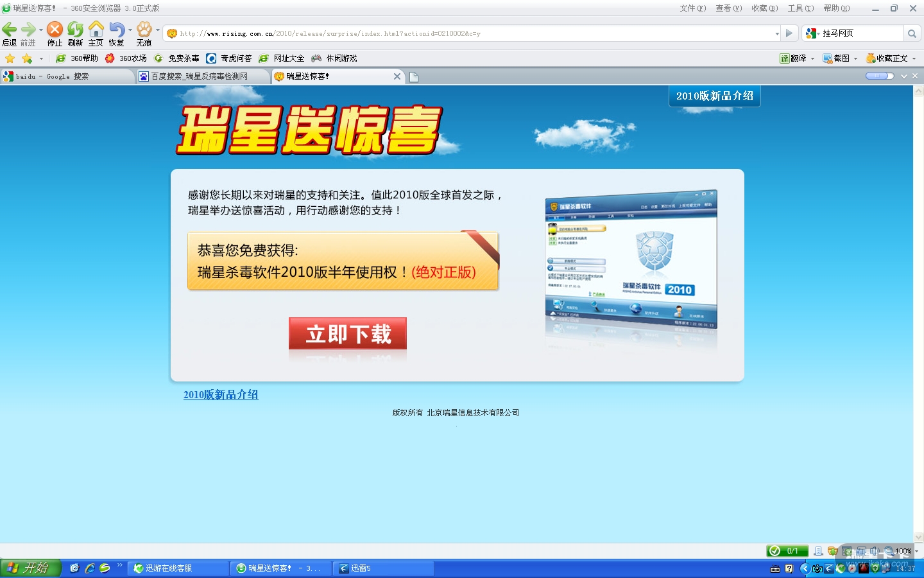Open the 翻译 translate tool
This screenshot has width=924, height=578.
[x=793, y=58]
